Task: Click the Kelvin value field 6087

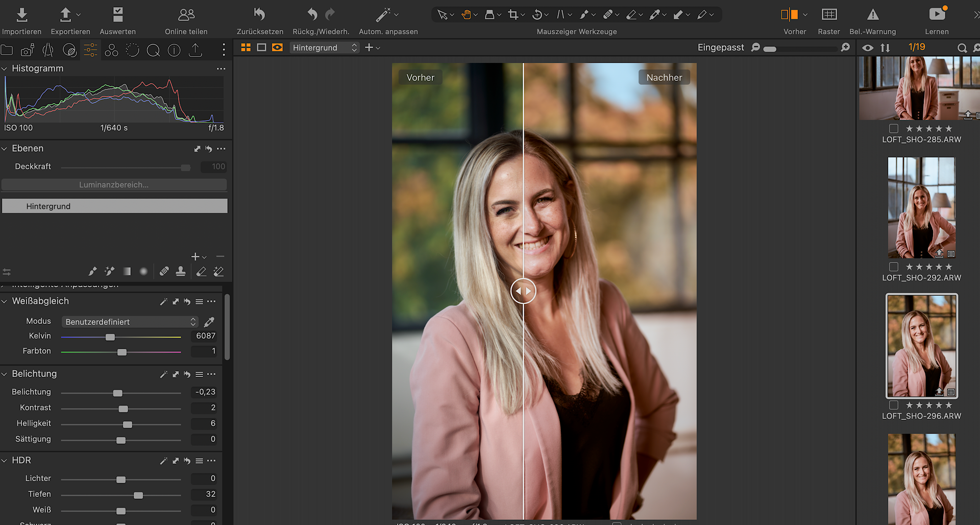Action: pyautogui.click(x=204, y=336)
